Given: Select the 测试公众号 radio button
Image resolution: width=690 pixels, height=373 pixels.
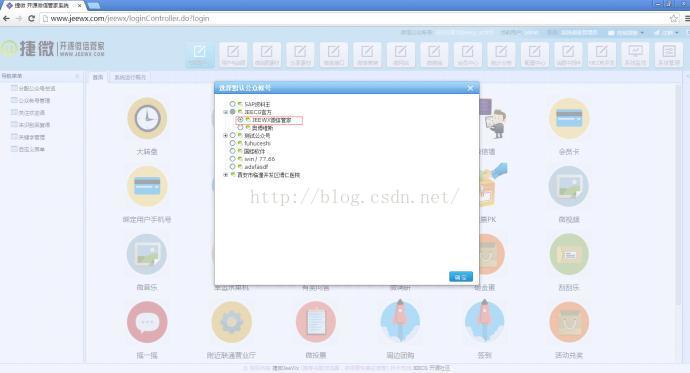Looking at the screenshot, I should 232,135.
